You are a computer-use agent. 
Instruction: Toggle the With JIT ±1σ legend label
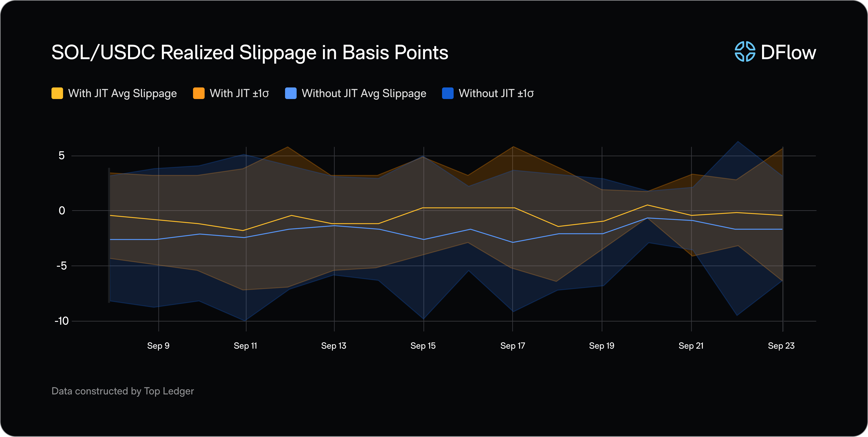[x=239, y=93]
